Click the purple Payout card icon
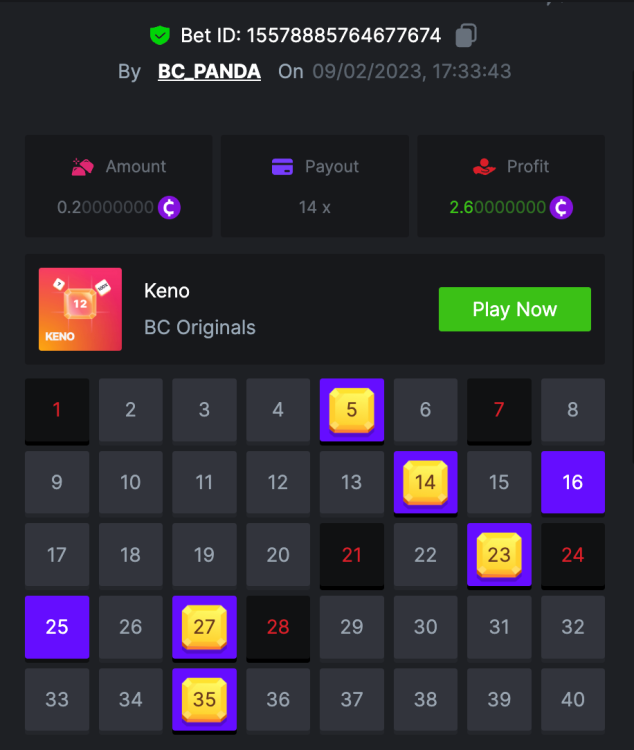This screenshot has height=750, width=634. tap(282, 167)
